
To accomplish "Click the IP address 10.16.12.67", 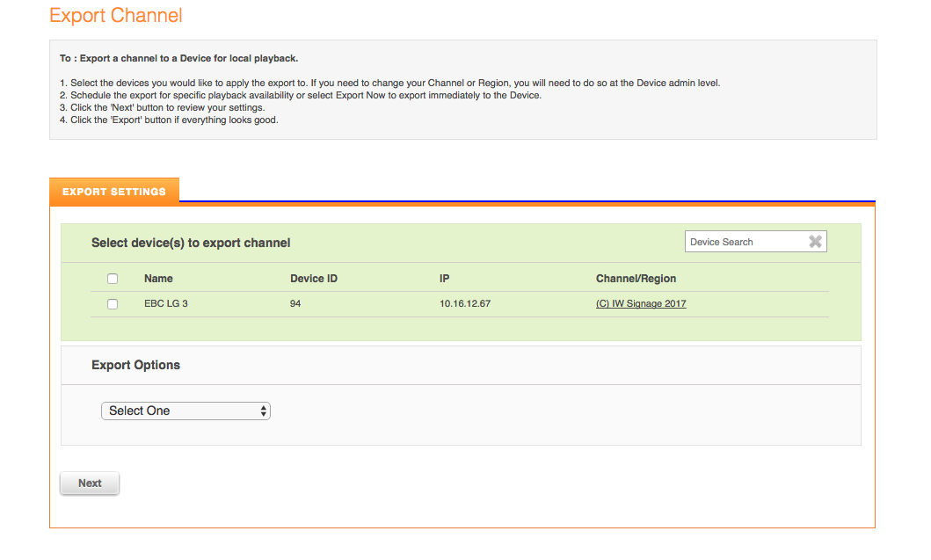I will tap(465, 304).
